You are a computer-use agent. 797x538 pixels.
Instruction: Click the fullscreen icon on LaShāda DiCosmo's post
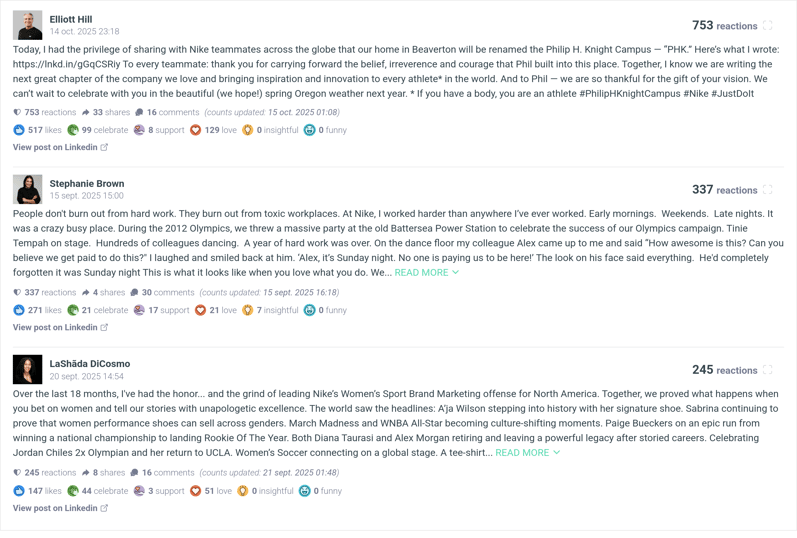(768, 370)
